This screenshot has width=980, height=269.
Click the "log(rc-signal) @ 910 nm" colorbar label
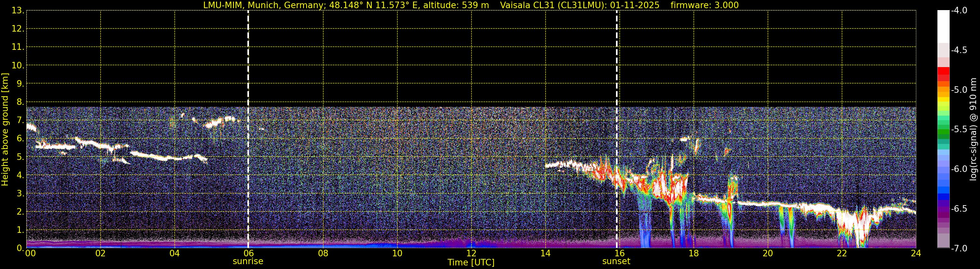(973, 129)
